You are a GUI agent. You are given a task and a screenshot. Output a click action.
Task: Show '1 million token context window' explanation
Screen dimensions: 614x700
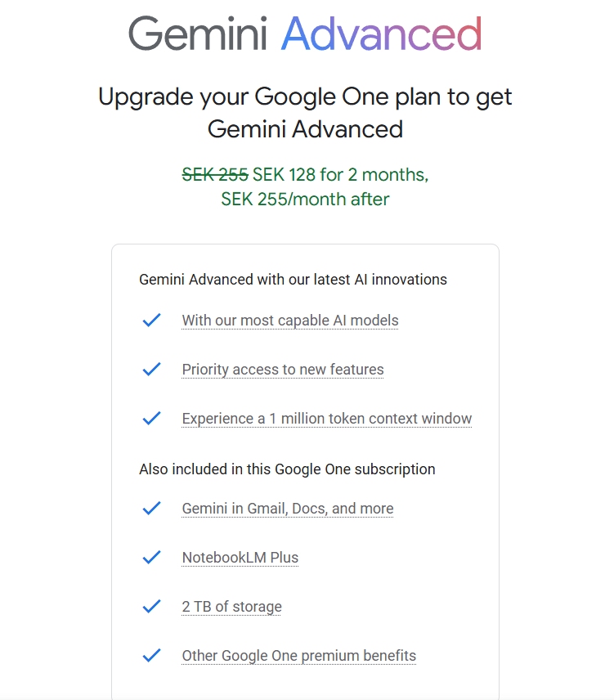coord(327,419)
